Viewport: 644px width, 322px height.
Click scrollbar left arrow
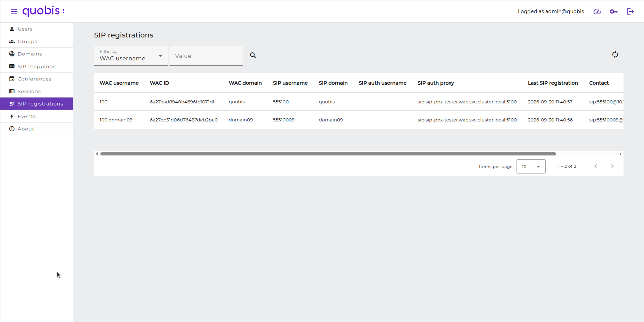(97, 154)
